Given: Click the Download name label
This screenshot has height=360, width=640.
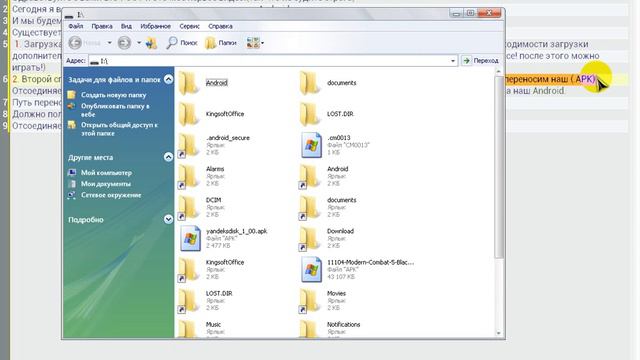Looking at the screenshot, I should [340, 231].
